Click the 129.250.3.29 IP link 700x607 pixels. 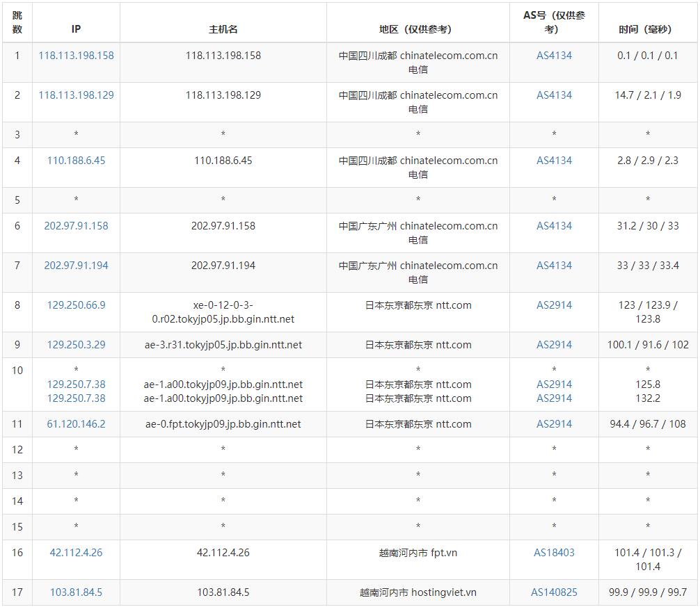click(76, 345)
